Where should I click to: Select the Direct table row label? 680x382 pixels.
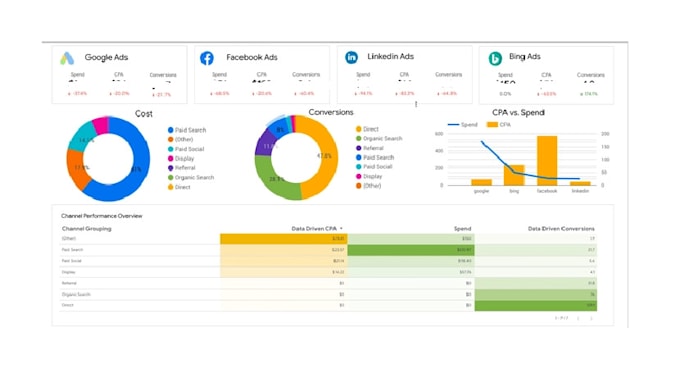pyautogui.click(x=68, y=305)
